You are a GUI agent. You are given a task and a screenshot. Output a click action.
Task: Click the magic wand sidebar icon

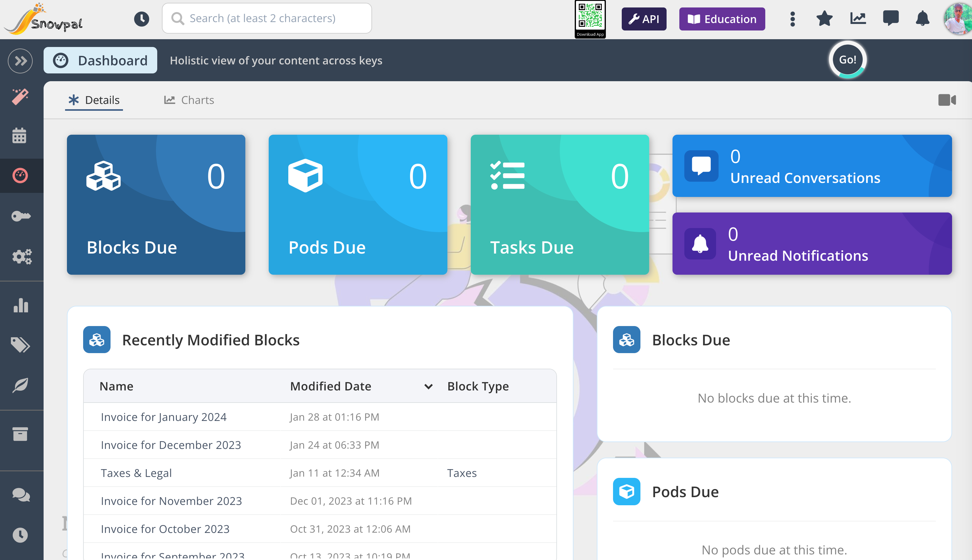point(20,96)
